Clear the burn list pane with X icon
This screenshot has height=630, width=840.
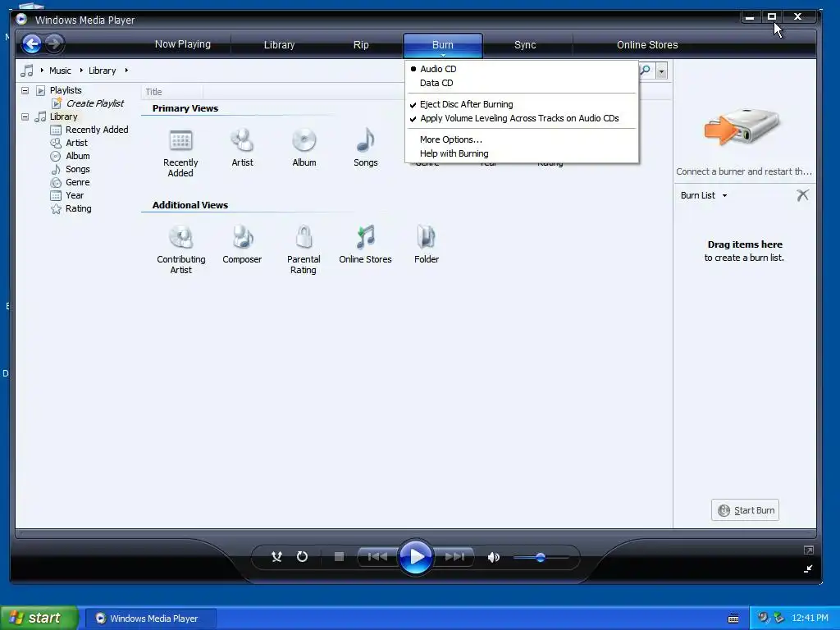tap(802, 195)
